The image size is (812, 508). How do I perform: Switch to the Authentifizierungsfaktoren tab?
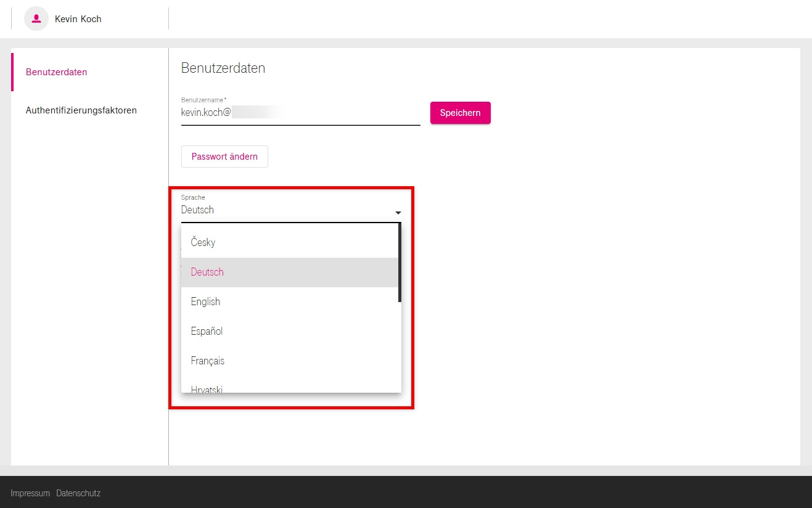(81, 110)
